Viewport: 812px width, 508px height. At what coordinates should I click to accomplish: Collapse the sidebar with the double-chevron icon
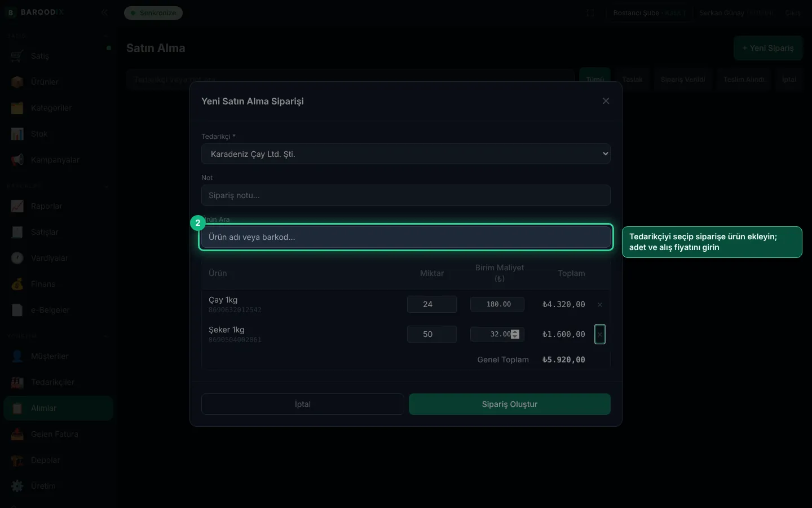coord(104,12)
